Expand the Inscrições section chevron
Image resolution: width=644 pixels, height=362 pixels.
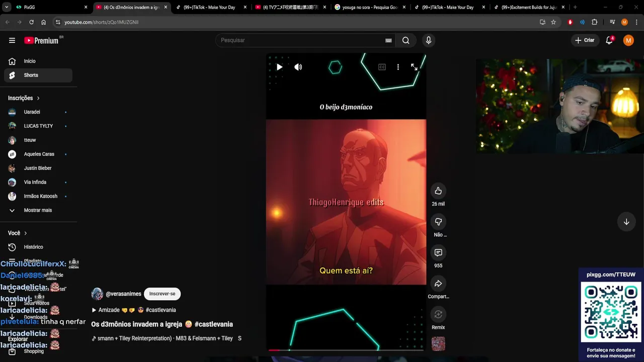tap(38, 98)
